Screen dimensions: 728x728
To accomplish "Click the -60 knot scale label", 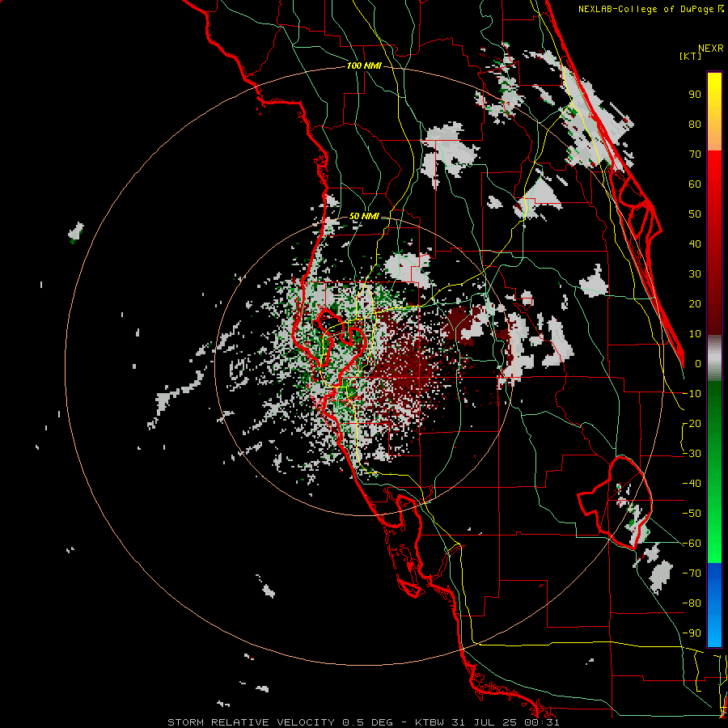I will (x=692, y=544).
